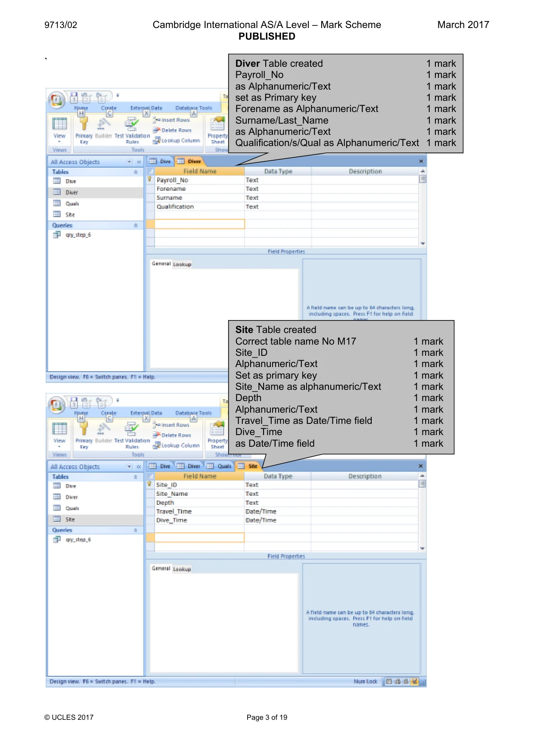Select Diver table in Site window navigation pane
Screen dimensions: 534x756
[96, 497]
